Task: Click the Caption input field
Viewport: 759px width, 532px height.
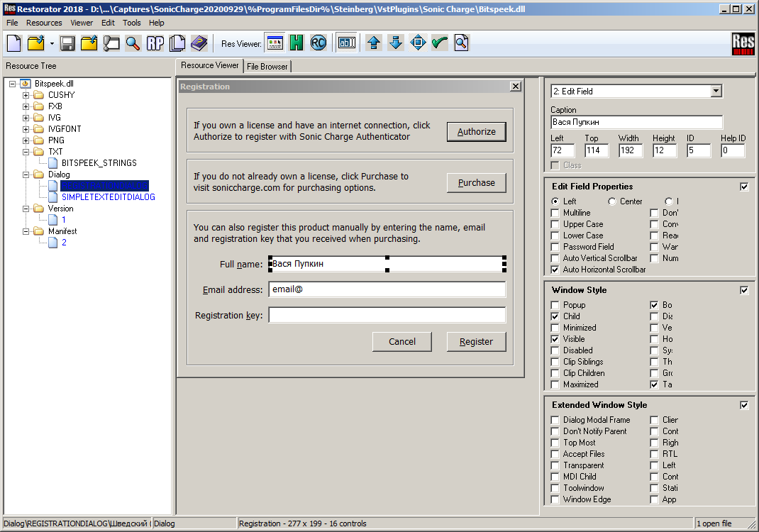Action: tap(636, 122)
